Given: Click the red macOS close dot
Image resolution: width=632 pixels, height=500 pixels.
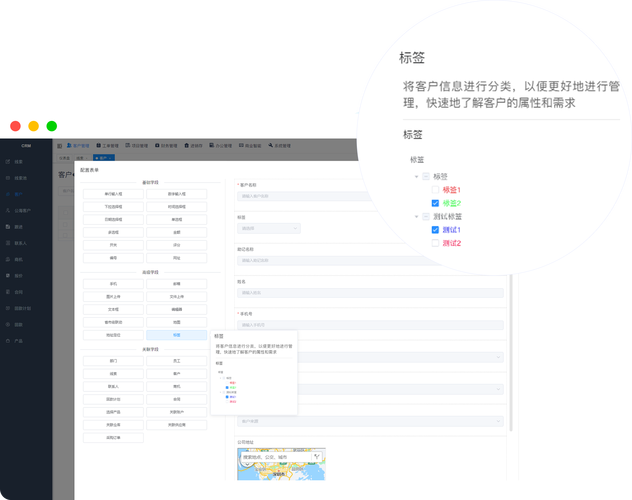Looking at the screenshot, I should click(x=15, y=126).
